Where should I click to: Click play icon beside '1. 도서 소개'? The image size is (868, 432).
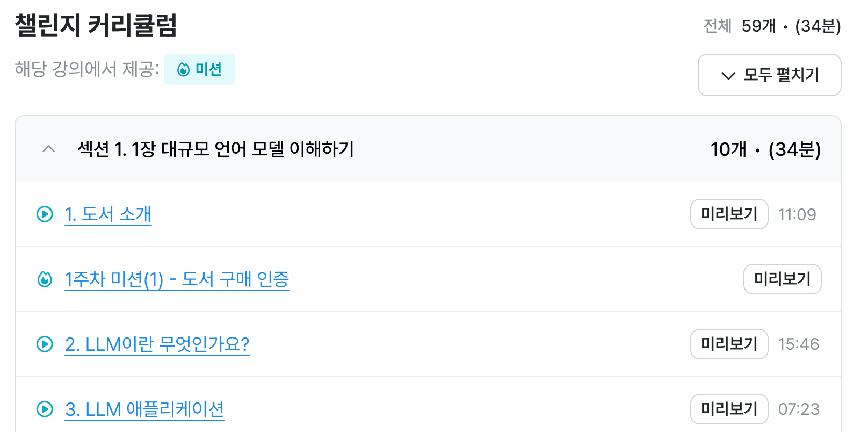(45, 214)
